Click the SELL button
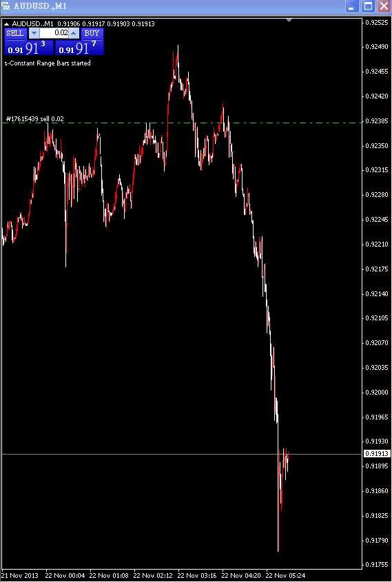Viewport: 392px width, 582px height. tap(15, 34)
